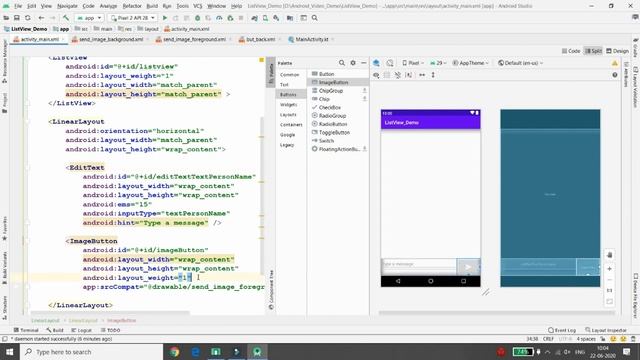The width and height of the screenshot is (640, 360).
Task: Click the Debug app bug icon
Action: 198,18
